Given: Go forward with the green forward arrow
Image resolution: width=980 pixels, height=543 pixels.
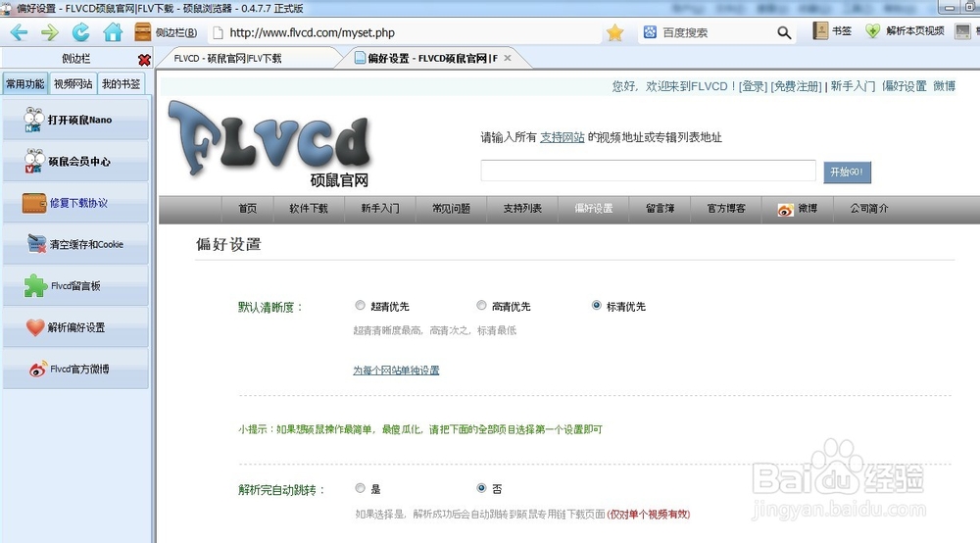Looking at the screenshot, I should pyautogui.click(x=50, y=32).
